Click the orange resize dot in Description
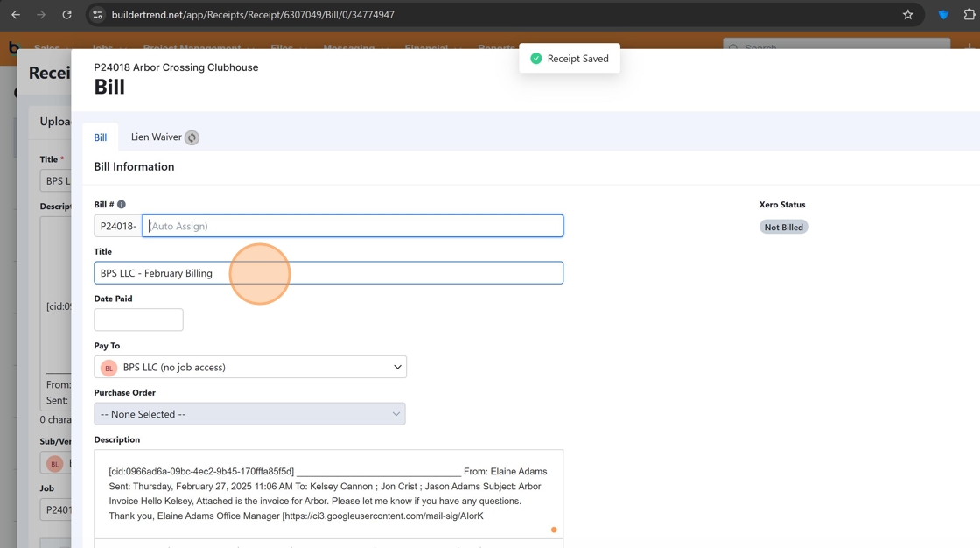This screenshot has height=548, width=980. click(554, 530)
